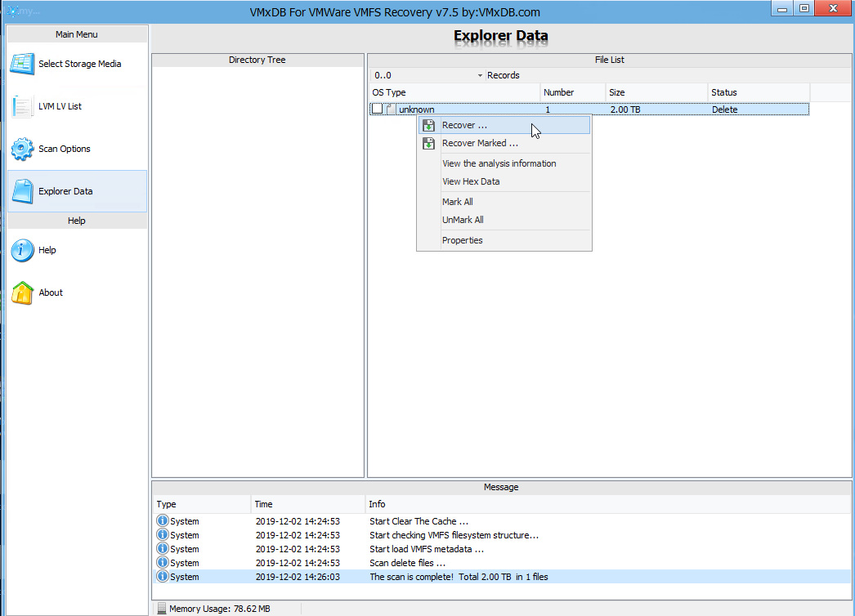Viewport: 855px width, 616px height.
Task: Sort by Status column header
Action: [x=759, y=92]
